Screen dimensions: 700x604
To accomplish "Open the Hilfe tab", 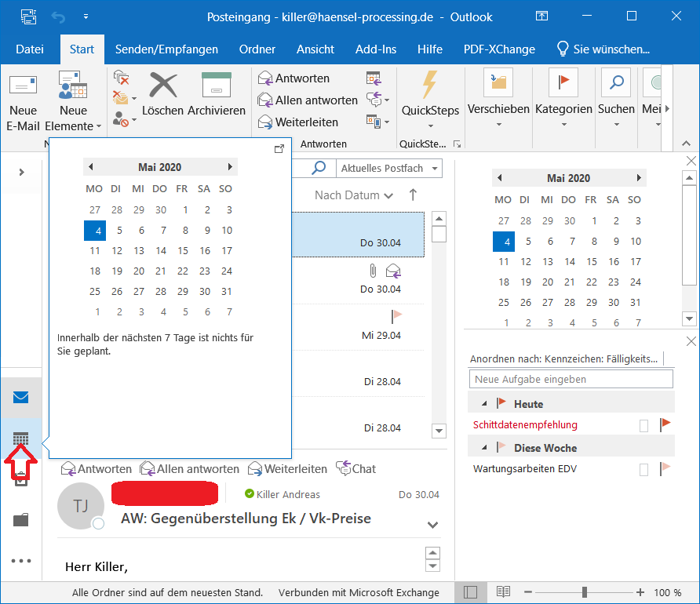I will coord(430,49).
